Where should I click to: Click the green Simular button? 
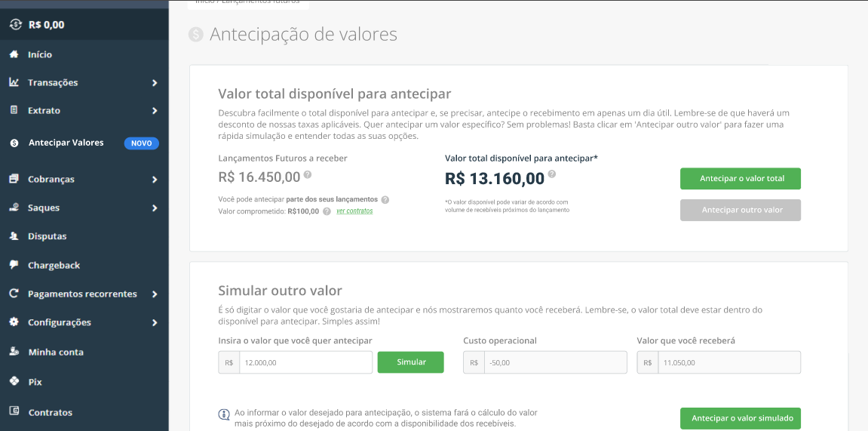411,362
